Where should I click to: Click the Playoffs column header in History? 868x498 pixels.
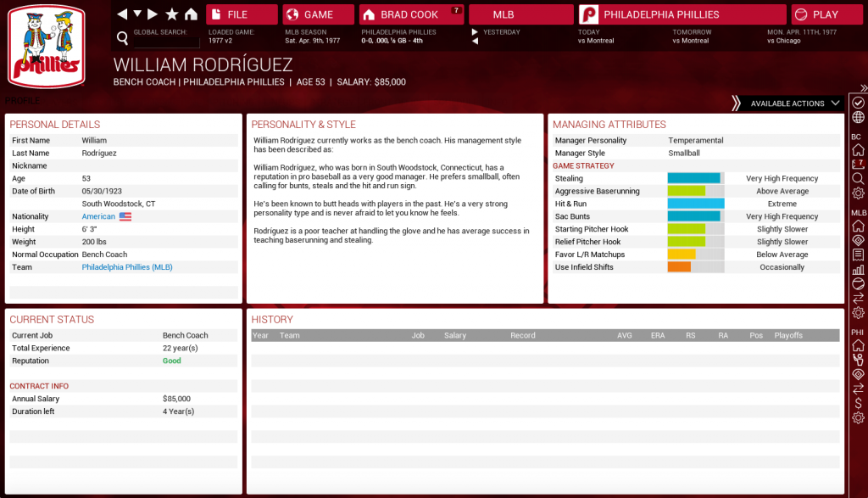(x=788, y=336)
